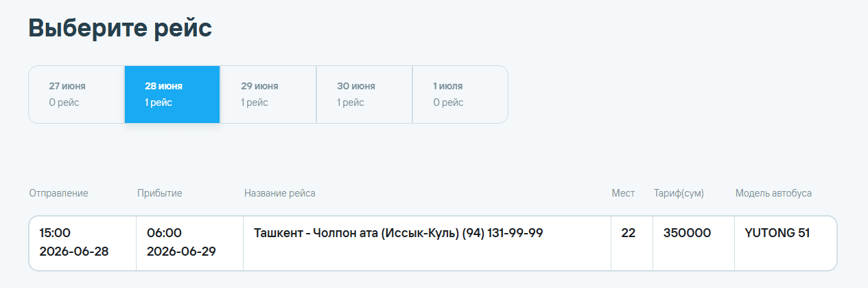
Task: Click the Отправление column header
Action: pyautogui.click(x=59, y=194)
